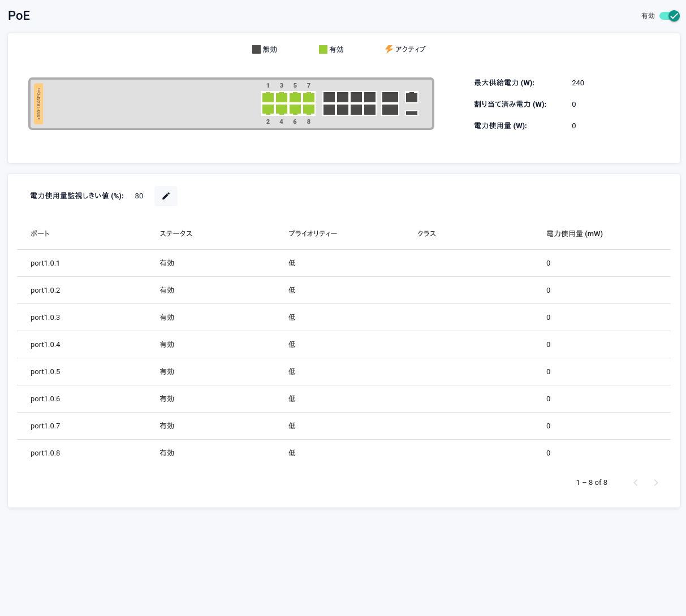Click 有効 status in port1.0.1 row
The image size is (686, 616).
tap(167, 263)
